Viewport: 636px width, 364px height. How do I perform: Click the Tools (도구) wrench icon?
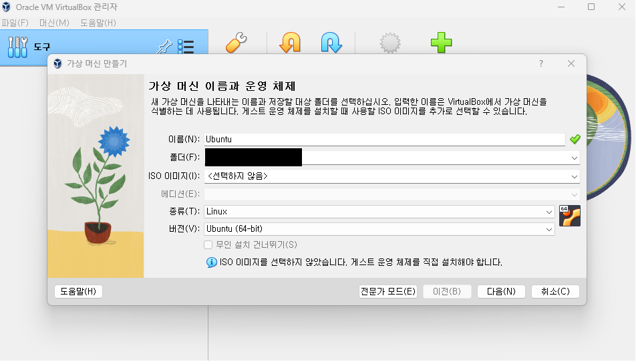(18, 47)
